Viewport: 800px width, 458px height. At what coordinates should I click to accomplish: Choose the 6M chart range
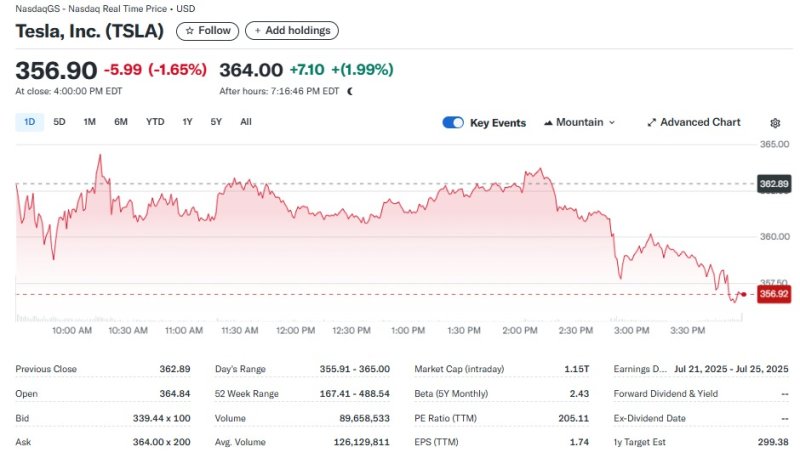coord(120,122)
